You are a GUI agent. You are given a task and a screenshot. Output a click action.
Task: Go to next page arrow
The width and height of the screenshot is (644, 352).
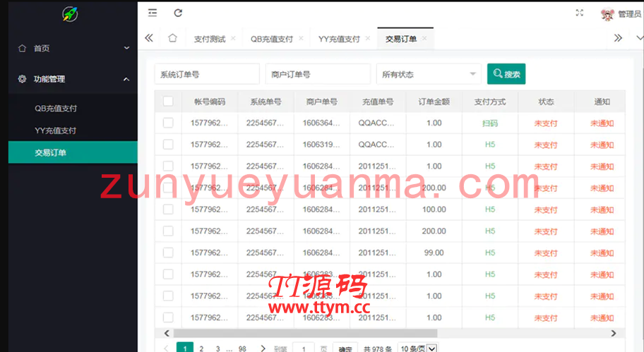(x=263, y=348)
